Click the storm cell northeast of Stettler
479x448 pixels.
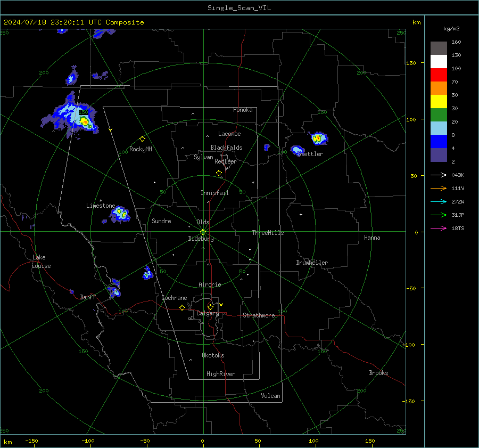pyautogui.click(x=318, y=139)
